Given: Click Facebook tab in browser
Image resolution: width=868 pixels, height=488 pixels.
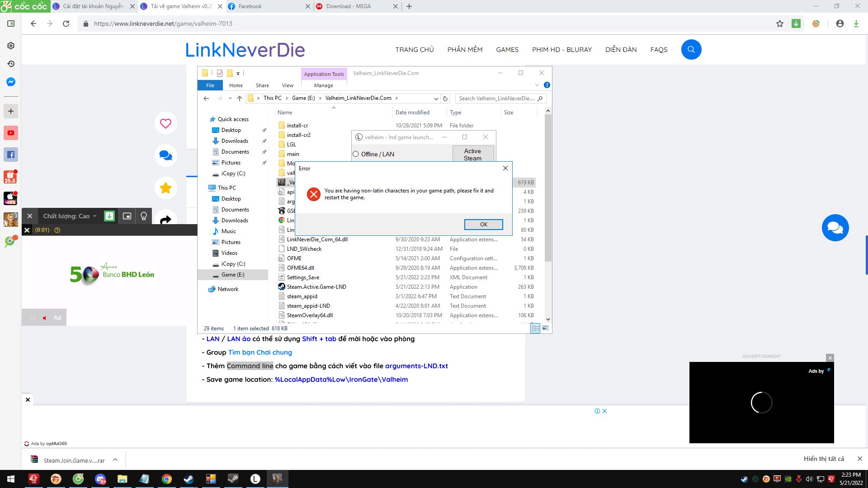Looking at the screenshot, I should click(266, 6).
